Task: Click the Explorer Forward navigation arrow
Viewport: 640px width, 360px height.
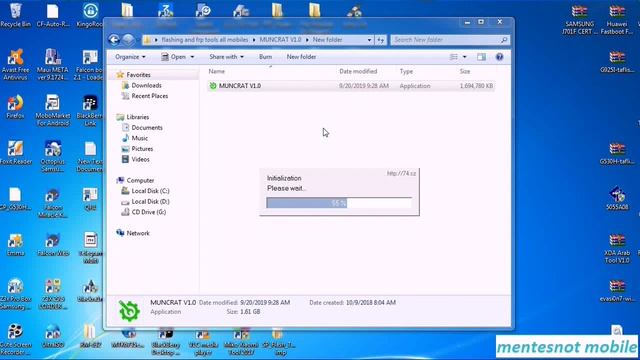Action: coord(128,40)
